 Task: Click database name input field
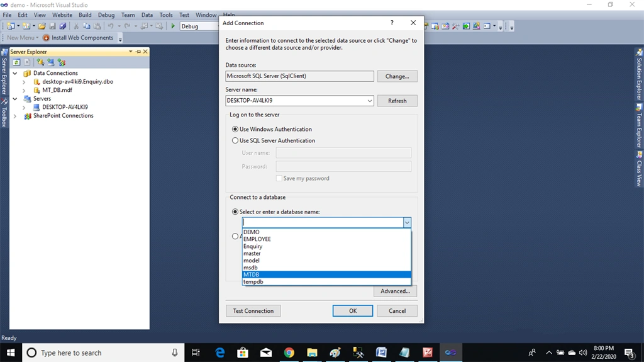323,222
